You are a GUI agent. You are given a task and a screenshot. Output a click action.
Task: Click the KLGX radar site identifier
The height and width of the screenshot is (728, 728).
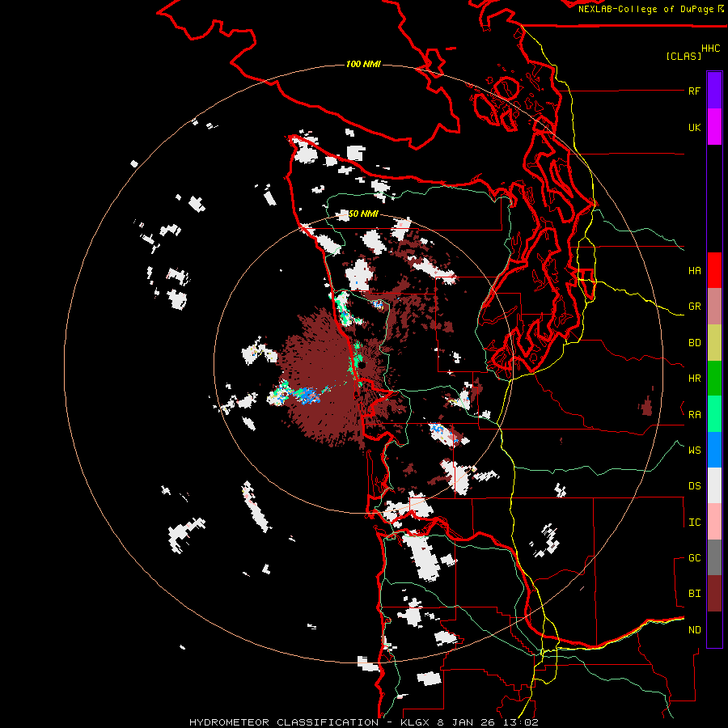(415, 722)
